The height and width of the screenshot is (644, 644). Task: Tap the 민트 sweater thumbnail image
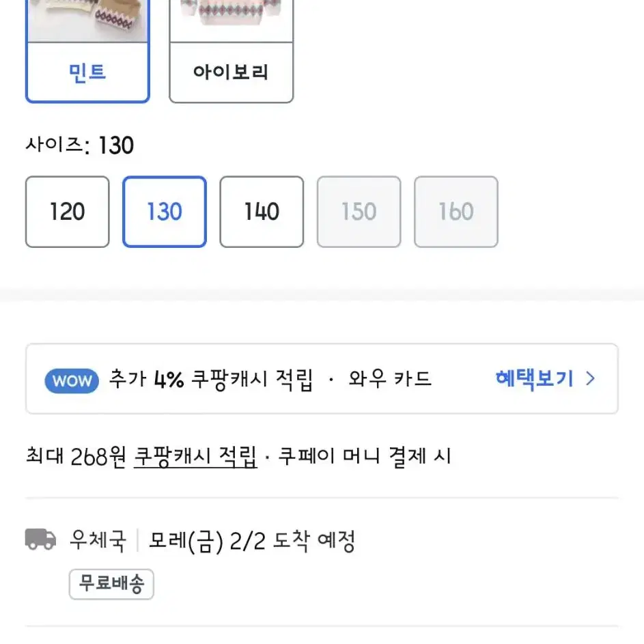pyautogui.click(x=87, y=20)
